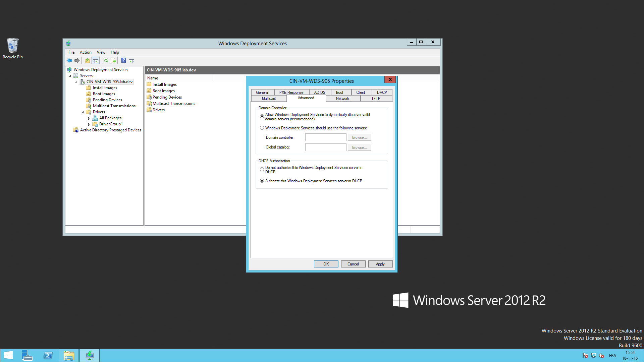The height and width of the screenshot is (362, 644).
Task: Expand the All Packages tree node
Action: coord(89,118)
